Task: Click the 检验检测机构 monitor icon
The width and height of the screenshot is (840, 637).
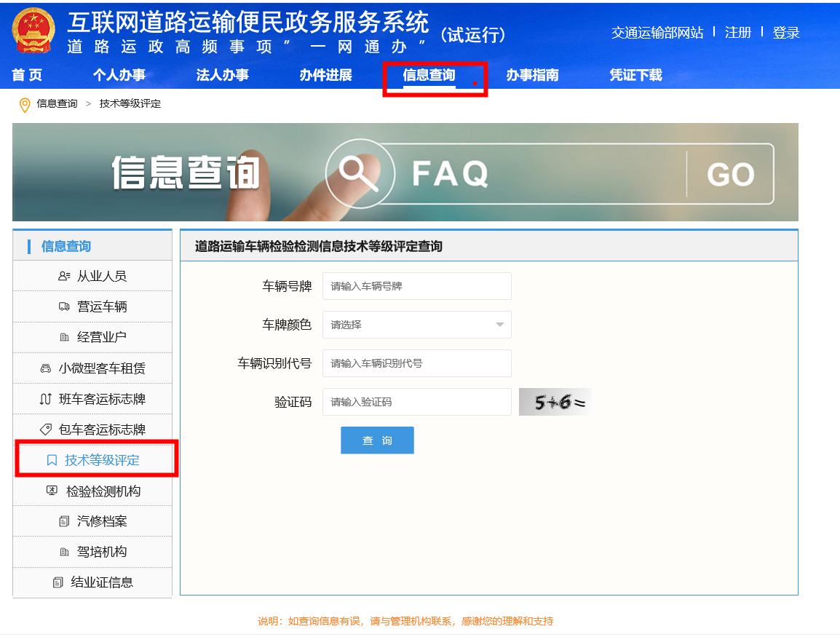Action: 52,491
